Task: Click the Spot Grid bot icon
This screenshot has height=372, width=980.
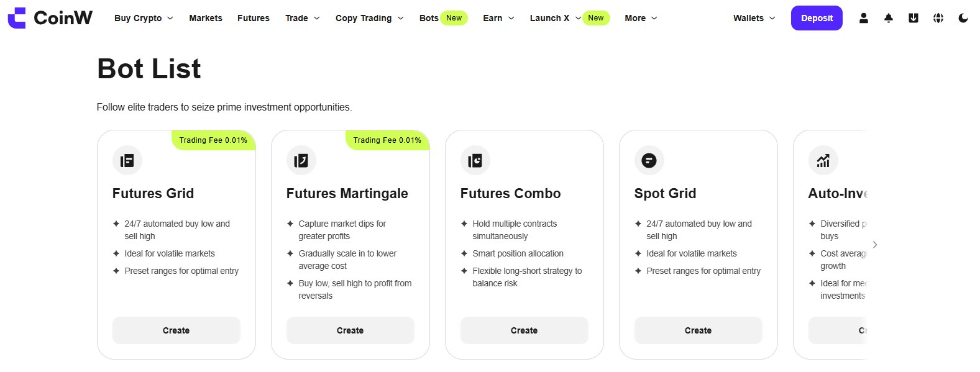Action: 649,161
